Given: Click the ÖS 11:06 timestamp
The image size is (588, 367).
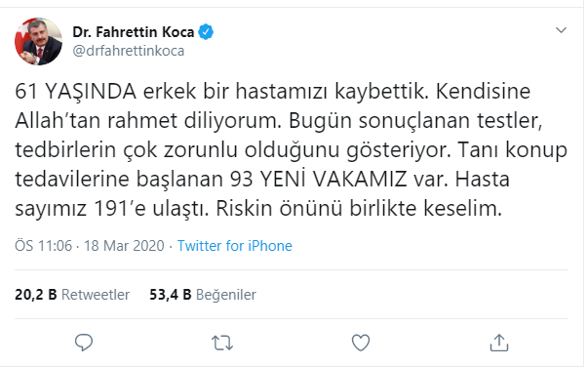Looking at the screenshot, I should click(43, 246).
